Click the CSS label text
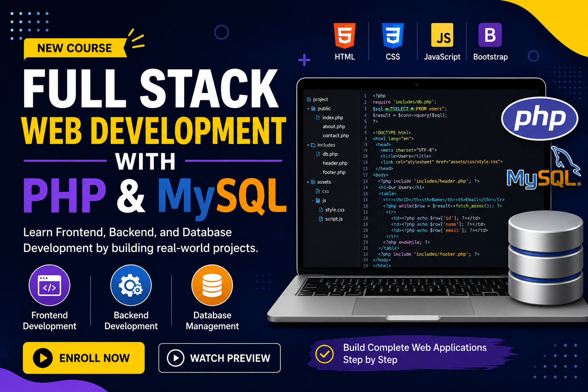588x392 pixels. coord(393,57)
